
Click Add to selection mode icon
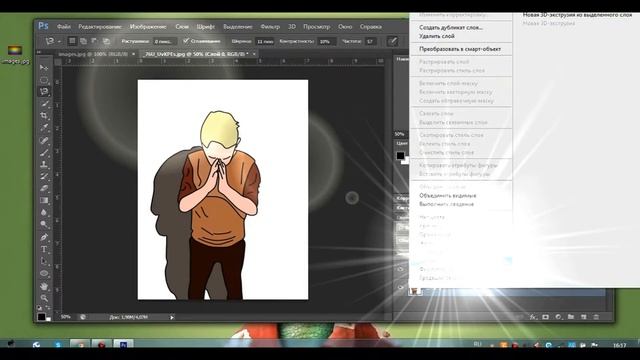pyautogui.click(x=83, y=41)
